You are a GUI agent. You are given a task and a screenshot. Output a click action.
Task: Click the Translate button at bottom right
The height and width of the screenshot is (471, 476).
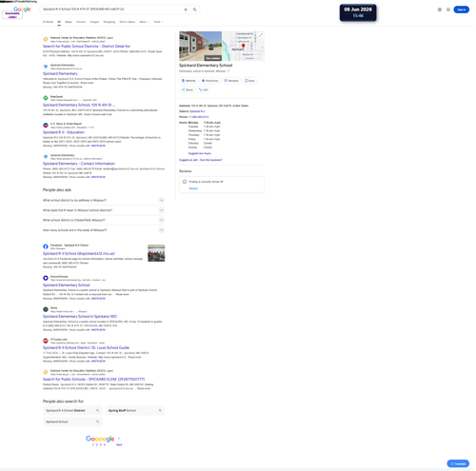pos(458,463)
